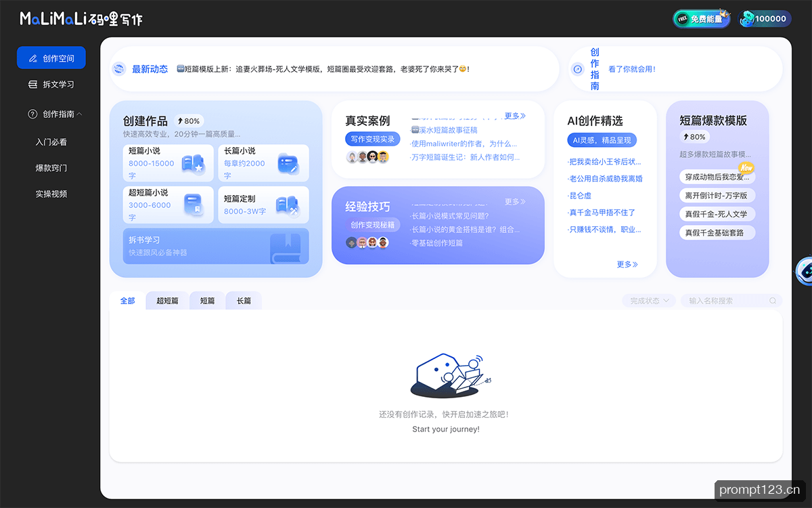Create a 长篇小说 work
Screen dimensions: 812x508
(263, 163)
